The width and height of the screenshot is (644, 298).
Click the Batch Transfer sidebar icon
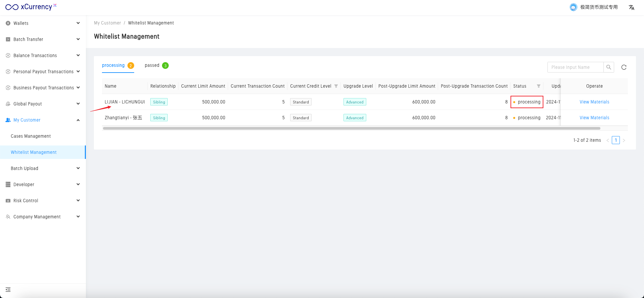pyautogui.click(x=8, y=39)
